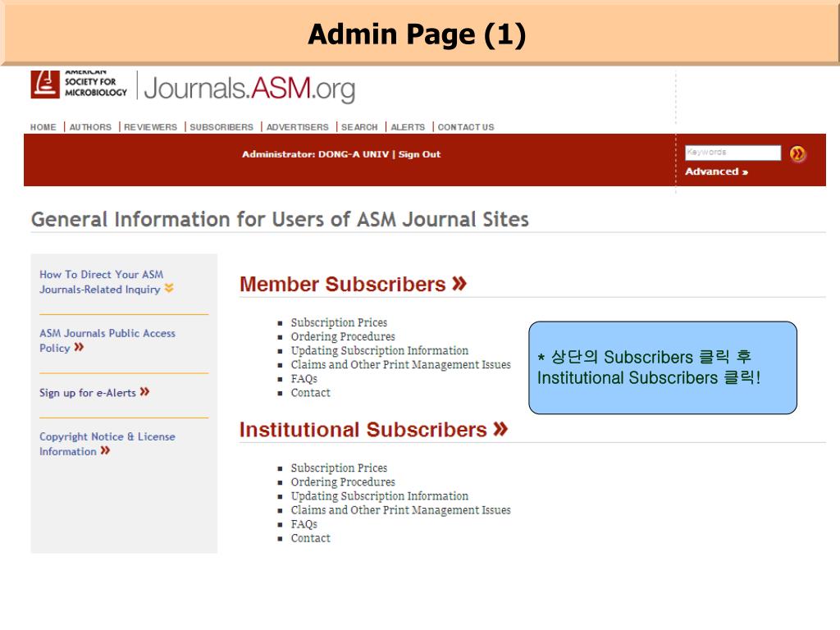Click arrow icon next to Sign up for e-Alerts
Screen dimensions: 840x630
point(144,392)
